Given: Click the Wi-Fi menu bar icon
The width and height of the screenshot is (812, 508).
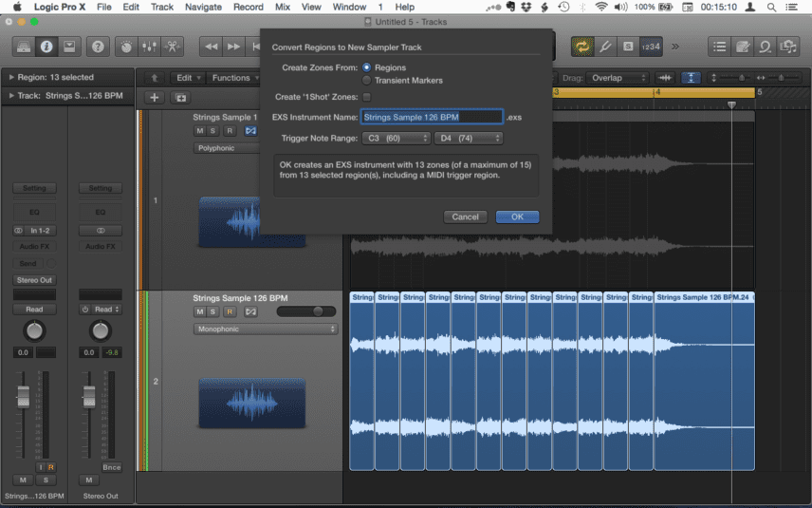Looking at the screenshot, I should click(600, 7).
